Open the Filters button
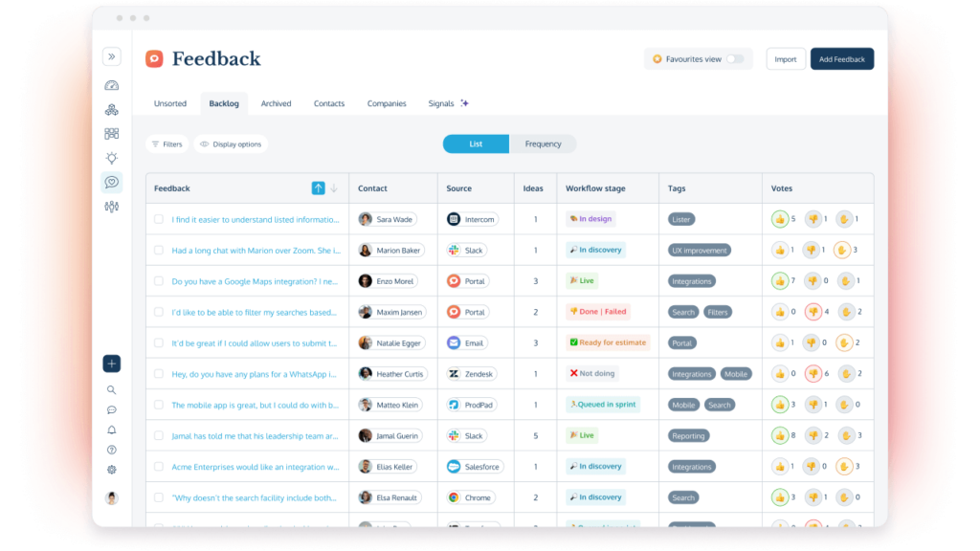Viewport: 980px width, 551px height. tap(167, 144)
